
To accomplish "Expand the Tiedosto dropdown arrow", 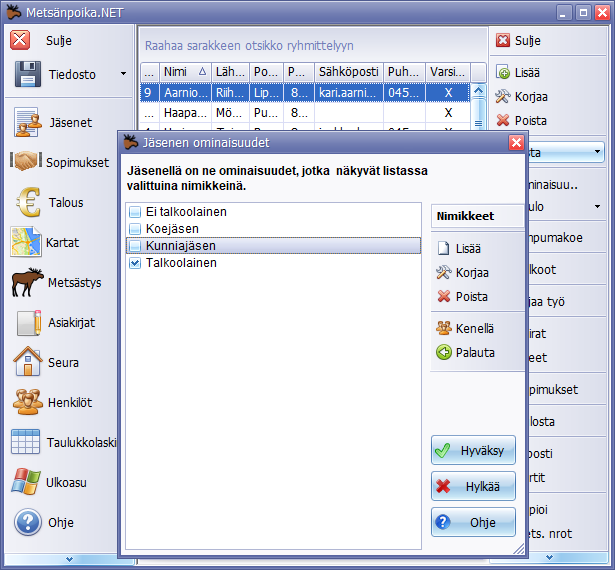I will [123, 73].
